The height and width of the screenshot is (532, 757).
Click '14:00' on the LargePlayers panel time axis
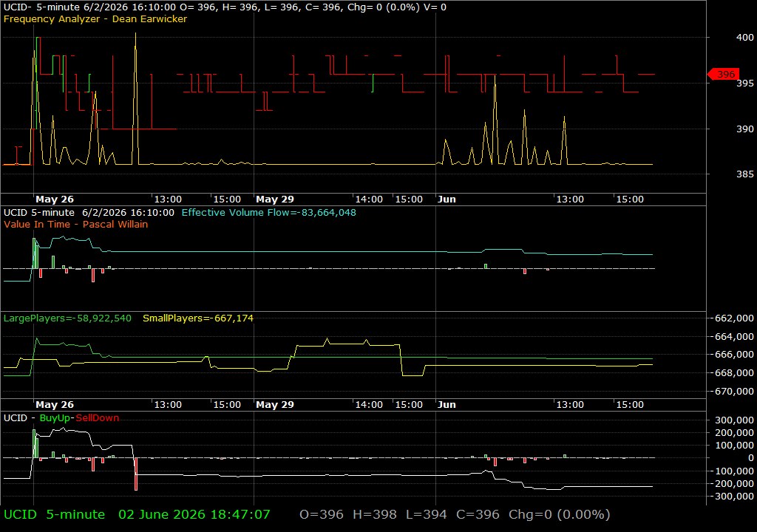(369, 405)
